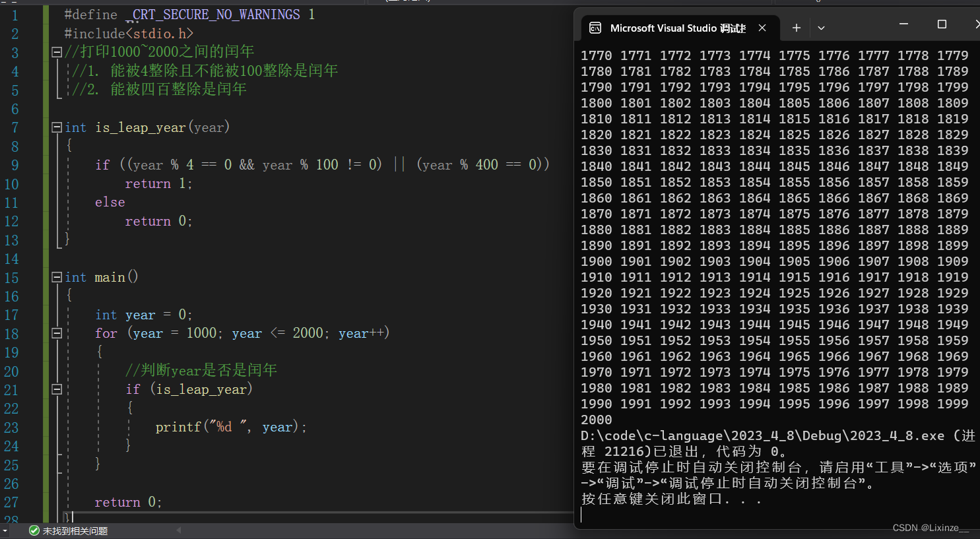Click the return 1; statement

pyautogui.click(x=158, y=183)
